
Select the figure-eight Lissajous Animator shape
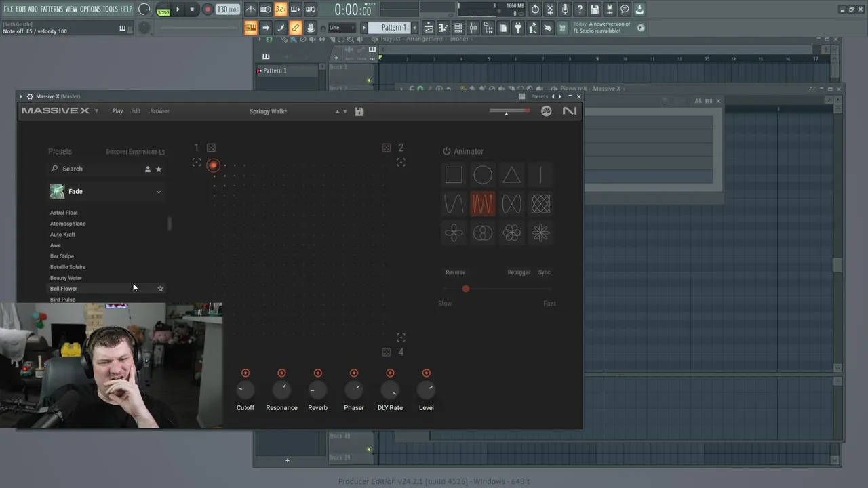tap(512, 204)
